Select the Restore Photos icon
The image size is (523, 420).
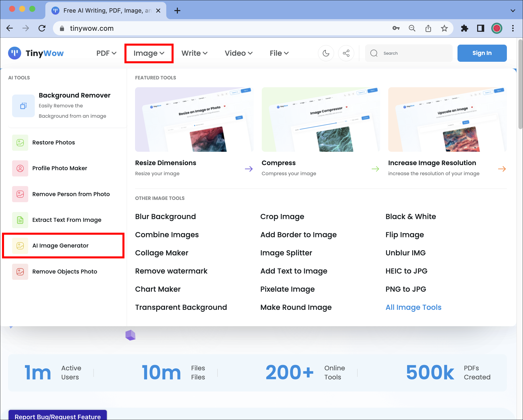click(x=20, y=143)
